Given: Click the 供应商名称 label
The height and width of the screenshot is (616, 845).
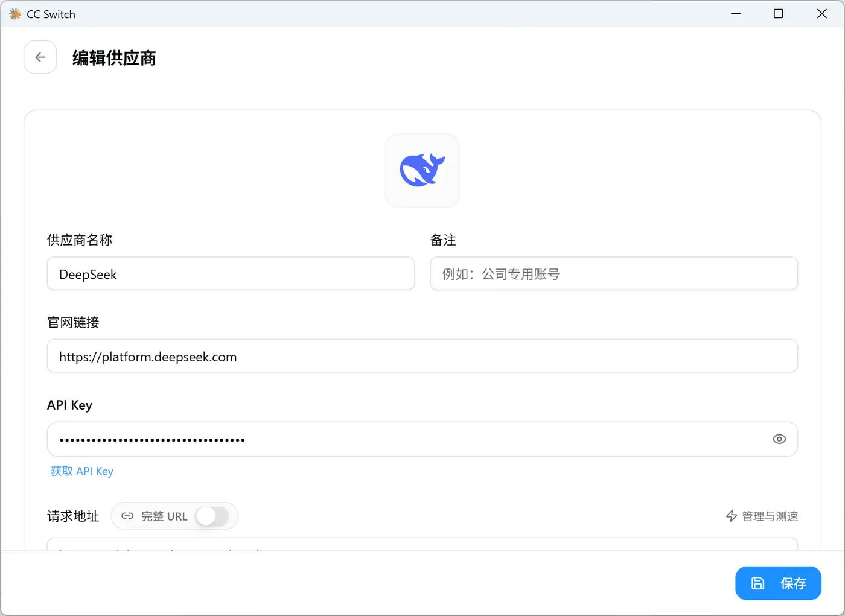Looking at the screenshot, I should pos(80,240).
